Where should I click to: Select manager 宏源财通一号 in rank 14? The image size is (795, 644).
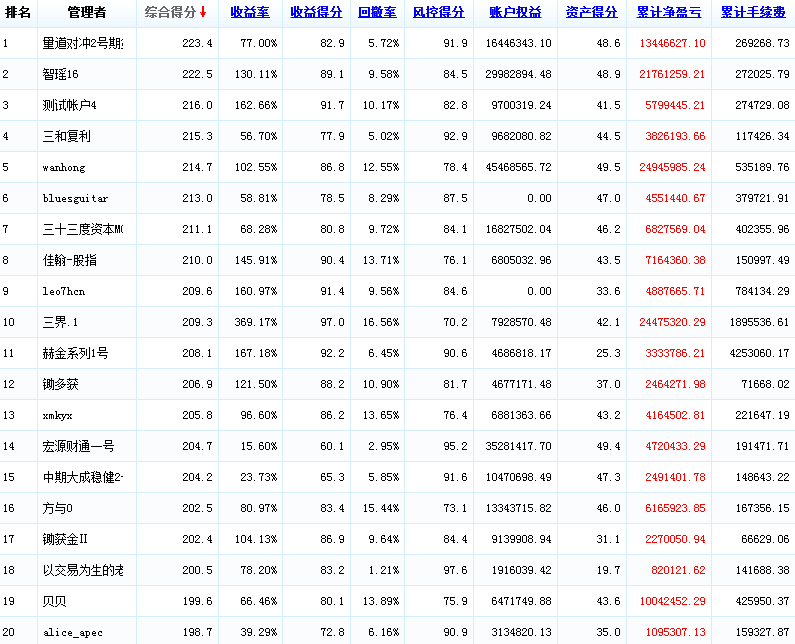[78, 447]
